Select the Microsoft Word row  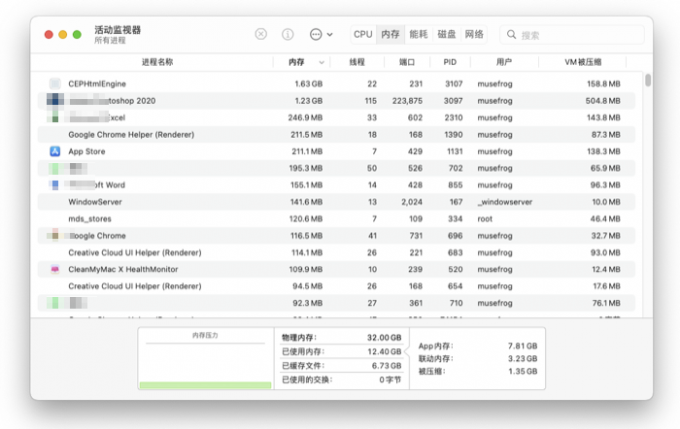click(x=337, y=185)
